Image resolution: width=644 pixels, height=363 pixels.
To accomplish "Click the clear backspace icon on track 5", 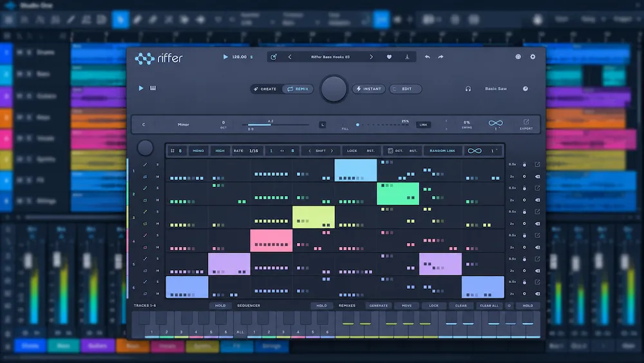I will (537, 271).
